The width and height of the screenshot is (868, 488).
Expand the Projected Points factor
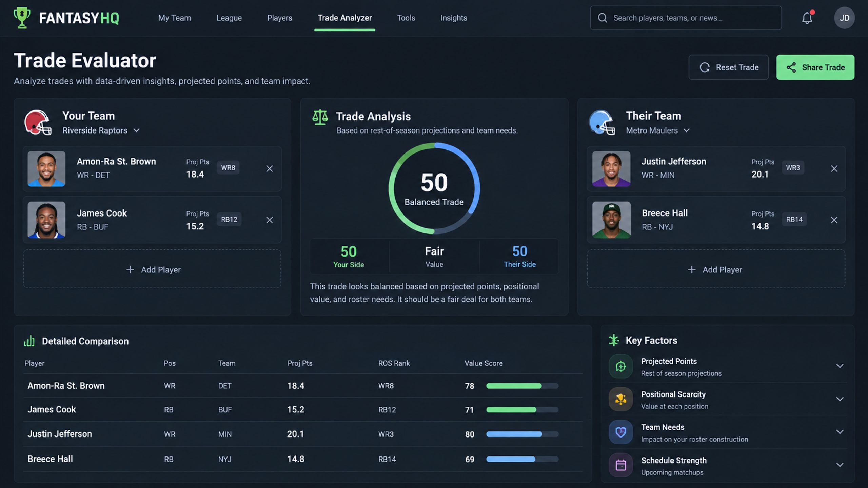(x=840, y=366)
